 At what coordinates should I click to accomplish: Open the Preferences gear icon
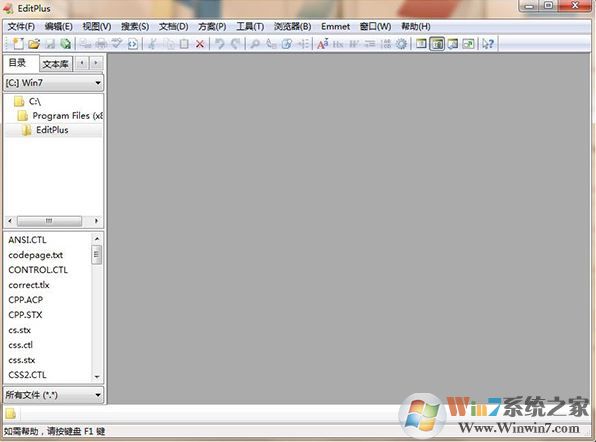pyautogui.click(x=401, y=44)
